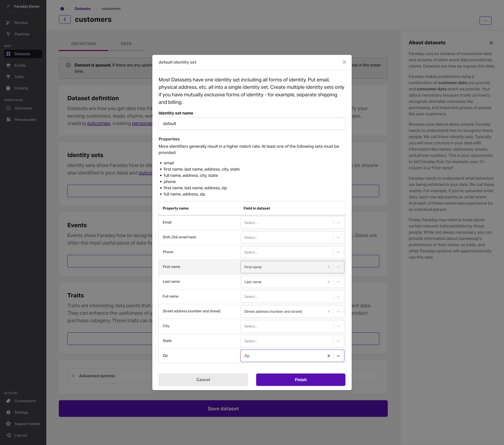Open the three-dot more options menu
504x445 pixels.
(485, 21)
